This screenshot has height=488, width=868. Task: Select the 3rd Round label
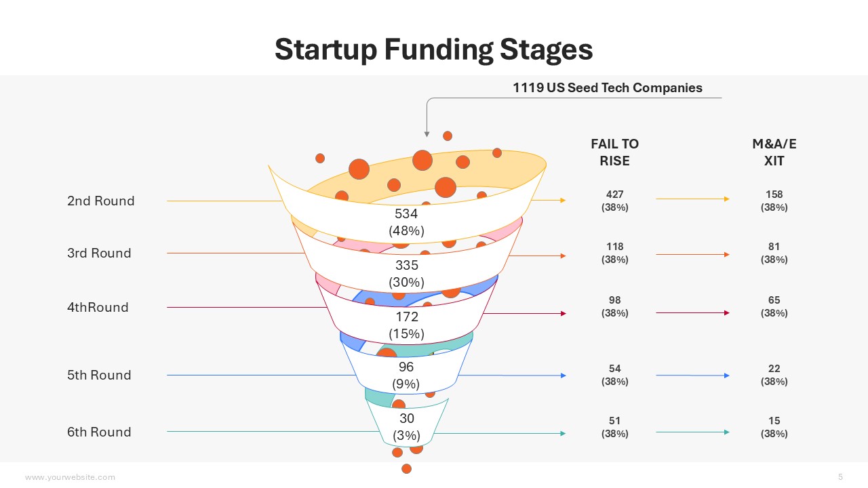pyautogui.click(x=99, y=253)
